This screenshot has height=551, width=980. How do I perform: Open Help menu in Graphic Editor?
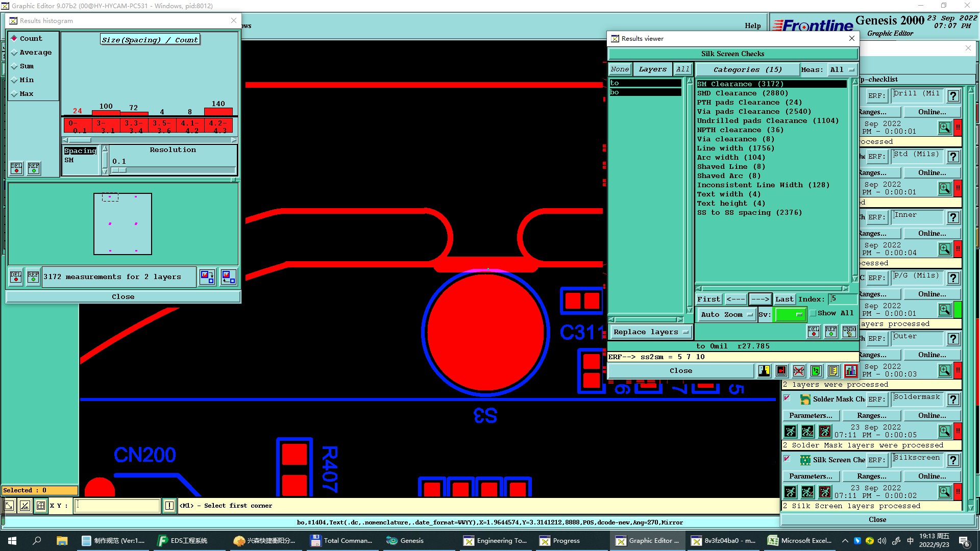(x=752, y=26)
